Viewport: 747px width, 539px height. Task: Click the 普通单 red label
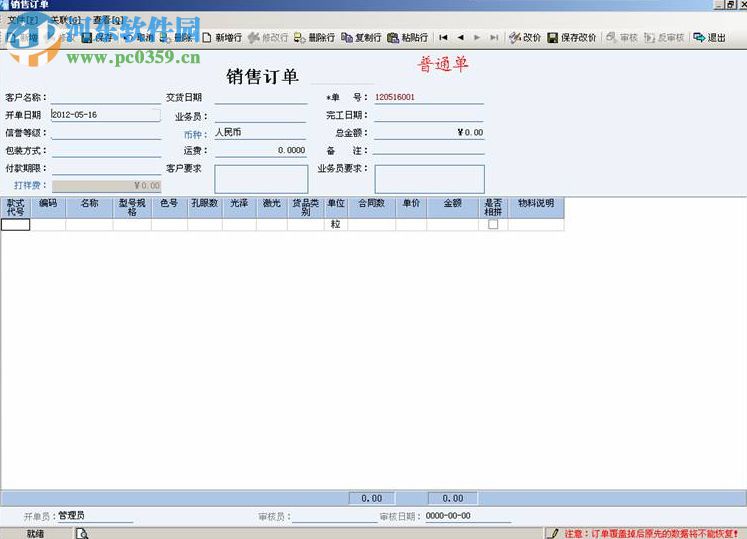[443, 64]
